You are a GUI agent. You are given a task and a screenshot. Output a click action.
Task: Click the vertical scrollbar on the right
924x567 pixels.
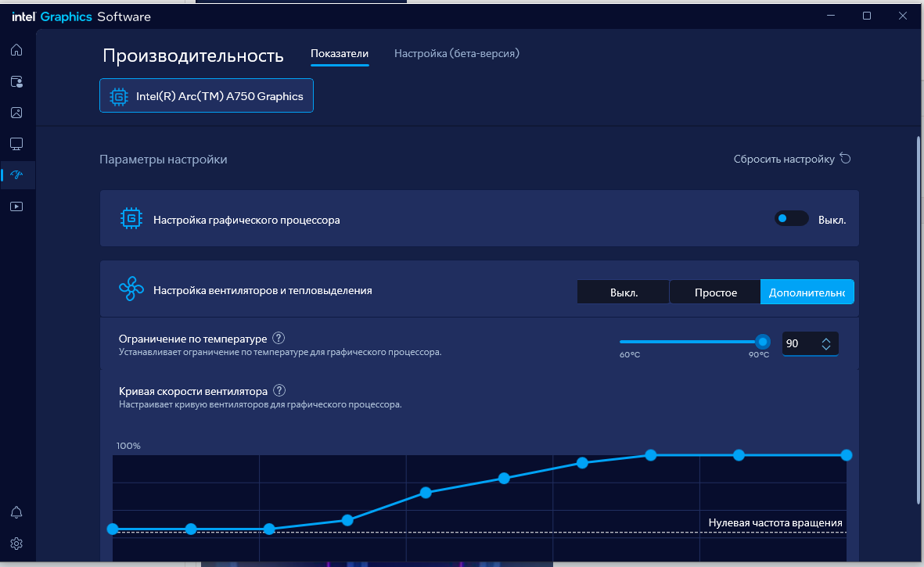pos(918,320)
